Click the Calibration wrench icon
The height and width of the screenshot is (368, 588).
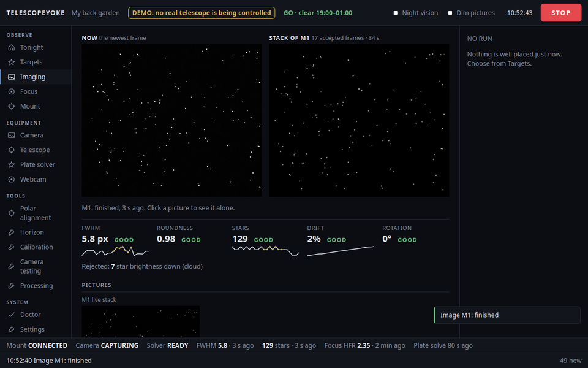tap(12, 247)
